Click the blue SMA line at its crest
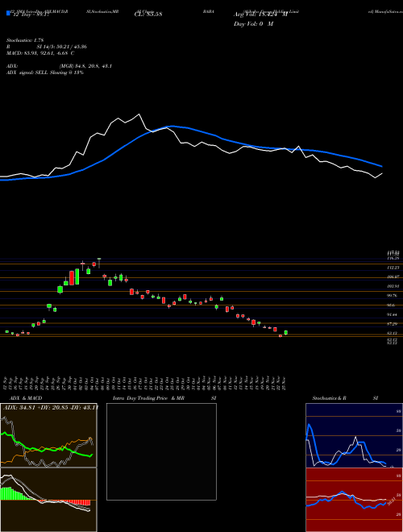The image size is (403, 532). (x=172, y=126)
